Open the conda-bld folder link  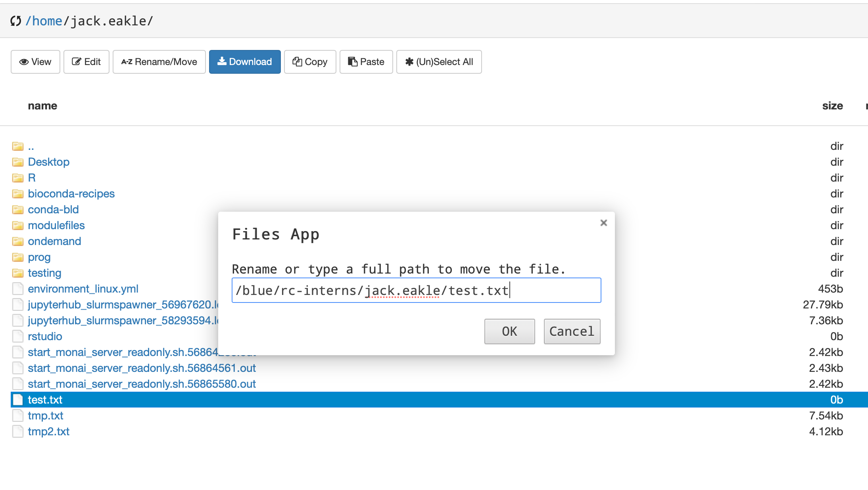(x=53, y=210)
